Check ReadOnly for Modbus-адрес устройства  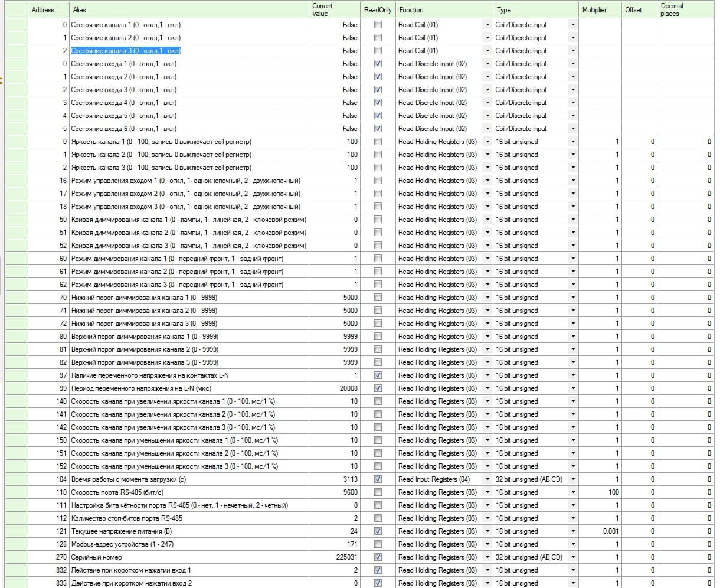coord(378,544)
